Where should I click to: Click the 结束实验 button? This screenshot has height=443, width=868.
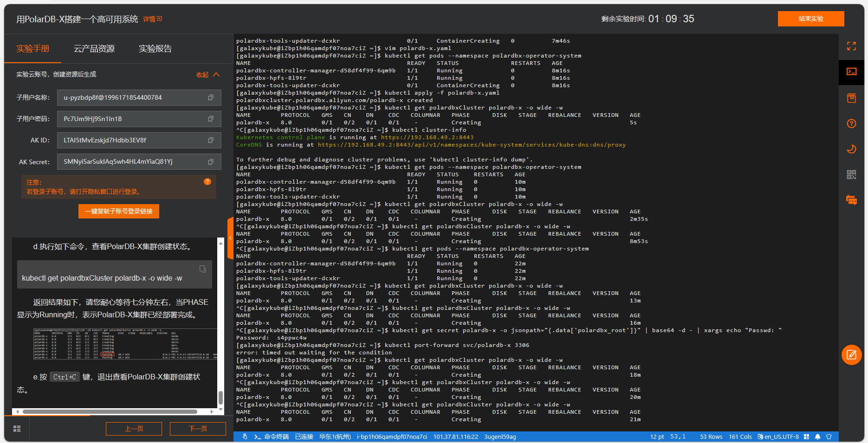pos(811,19)
